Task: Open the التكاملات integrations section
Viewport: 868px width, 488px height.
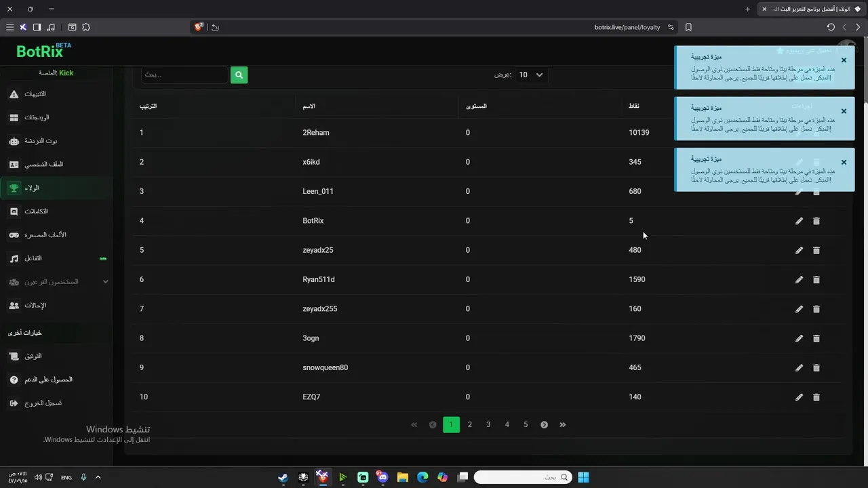Action: coord(57,211)
